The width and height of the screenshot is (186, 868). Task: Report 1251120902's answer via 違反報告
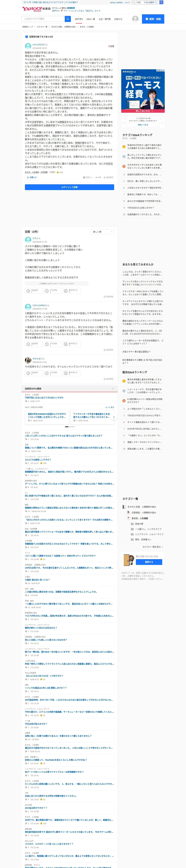point(109,350)
